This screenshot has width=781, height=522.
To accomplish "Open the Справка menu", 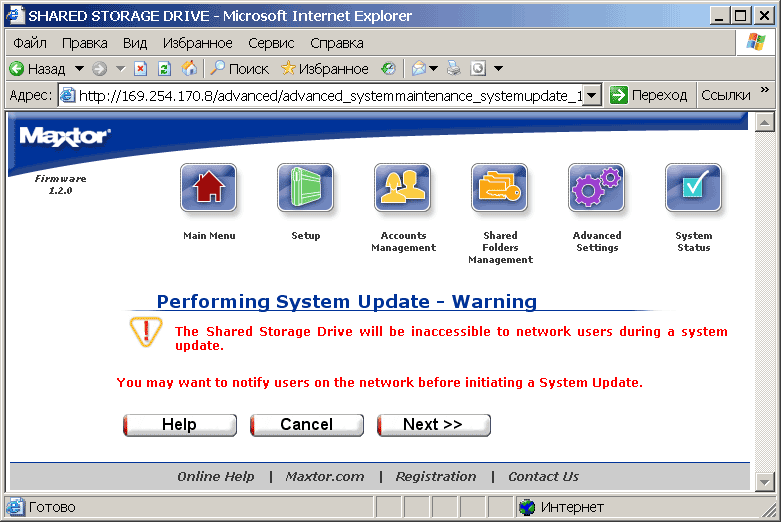I will coord(337,43).
